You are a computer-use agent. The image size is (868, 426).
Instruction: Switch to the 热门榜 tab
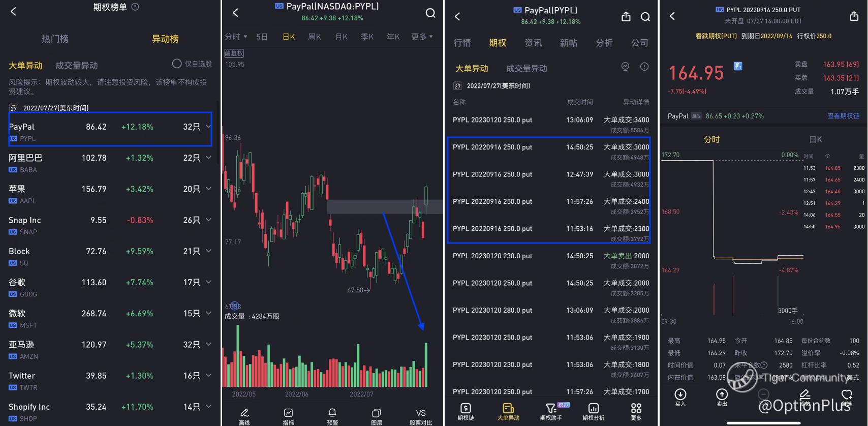(55, 39)
